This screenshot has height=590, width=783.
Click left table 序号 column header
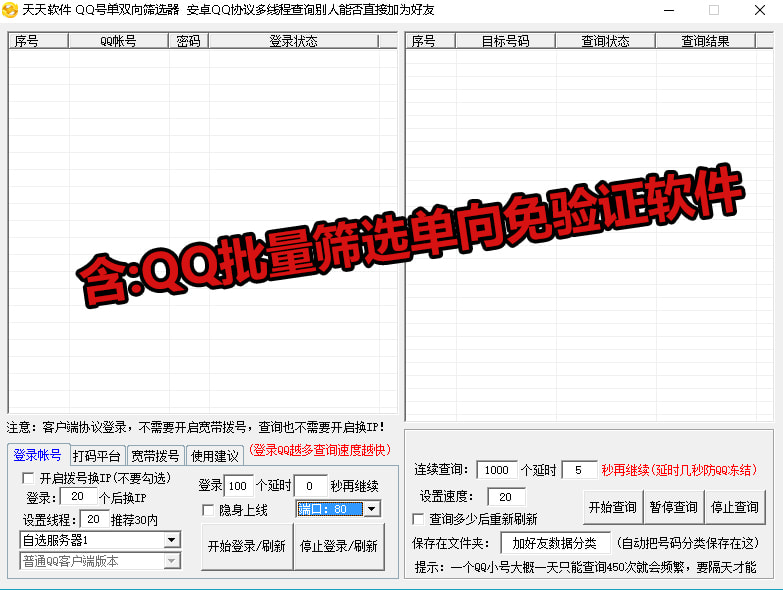(x=38, y=41)
